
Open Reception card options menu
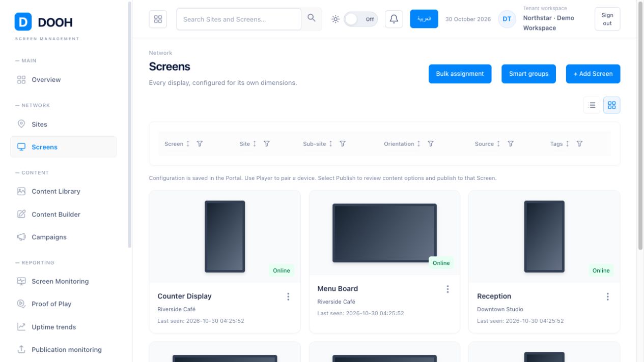[x=608, y=296]
